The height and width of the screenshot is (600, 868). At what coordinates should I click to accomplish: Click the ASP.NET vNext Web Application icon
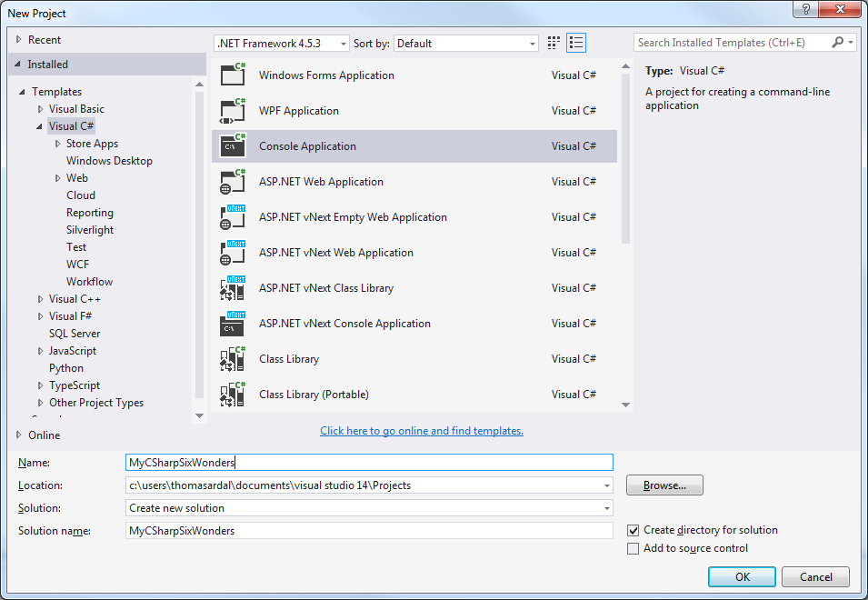[233, 253]
